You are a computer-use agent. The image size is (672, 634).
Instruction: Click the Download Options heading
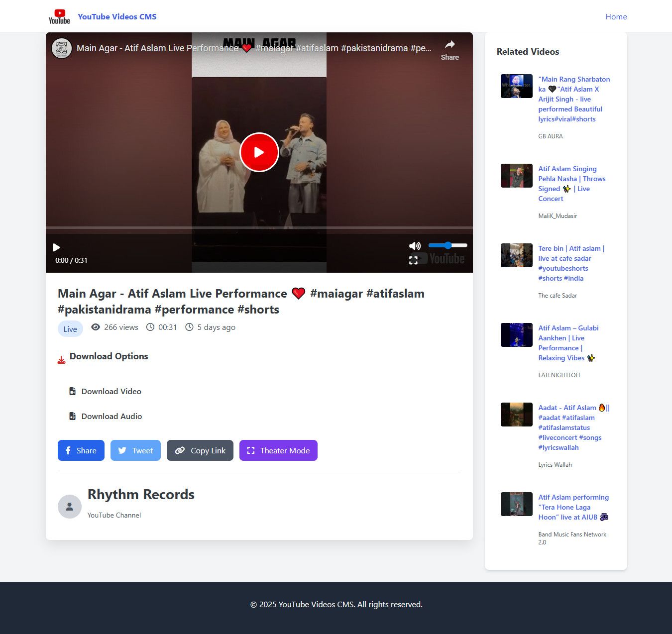109,356
